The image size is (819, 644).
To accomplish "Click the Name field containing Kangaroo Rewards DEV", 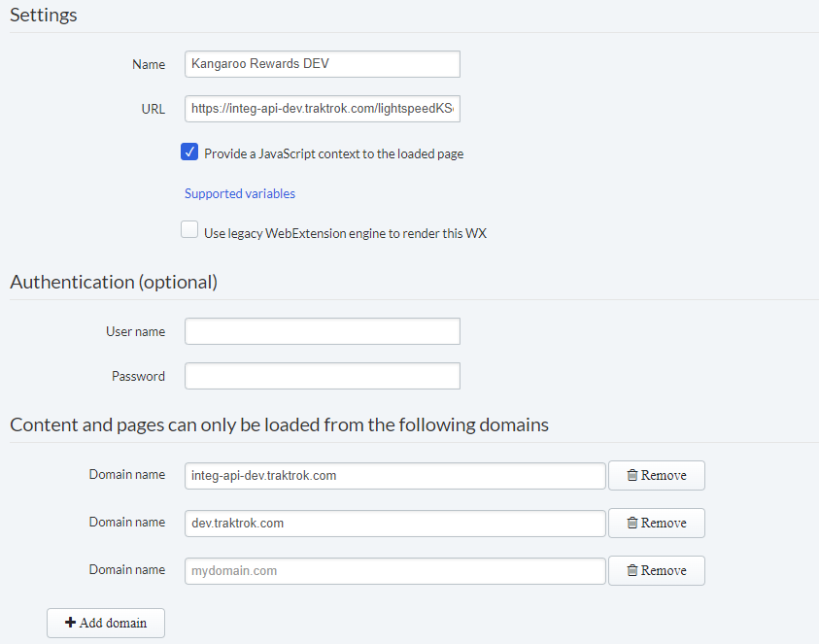I will coord(323,64).
